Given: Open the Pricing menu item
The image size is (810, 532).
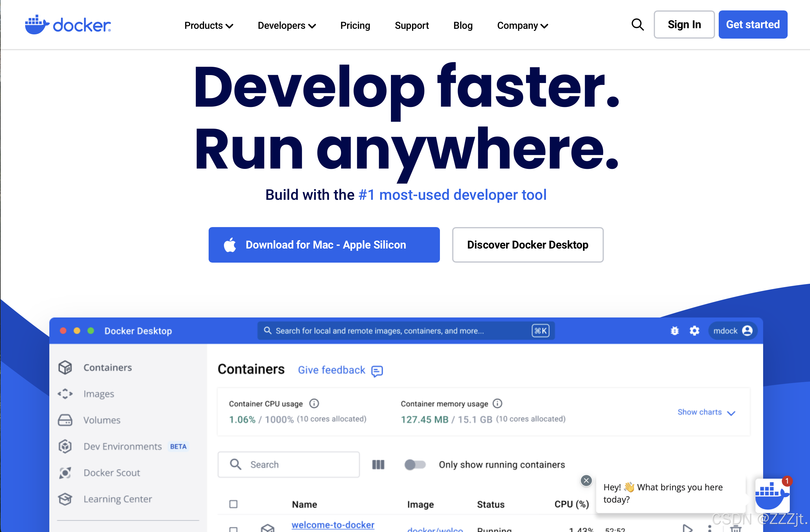Looking at the screenshot, I should tap(355, 25).
